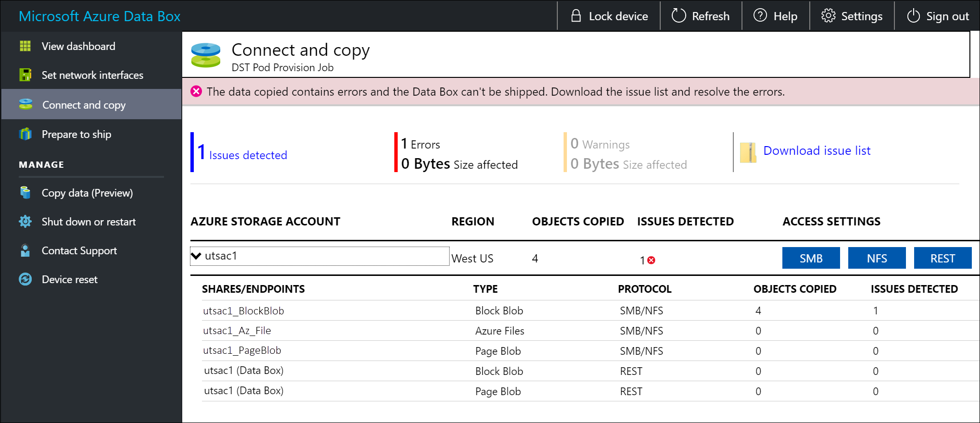Click the Refresh button
Image resolution: width=980 pixels, height=423 pixels.
pos(701,16)
